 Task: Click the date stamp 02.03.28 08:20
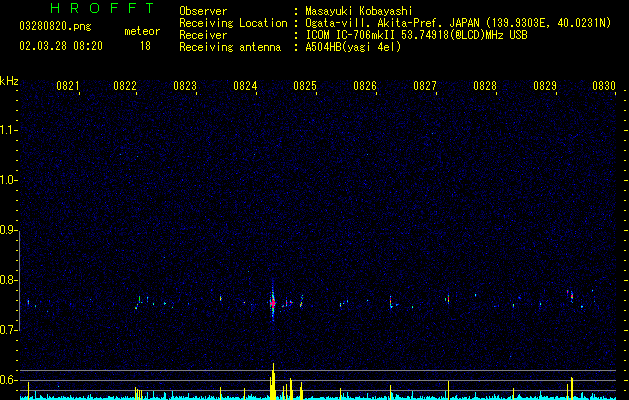[61, 46]
